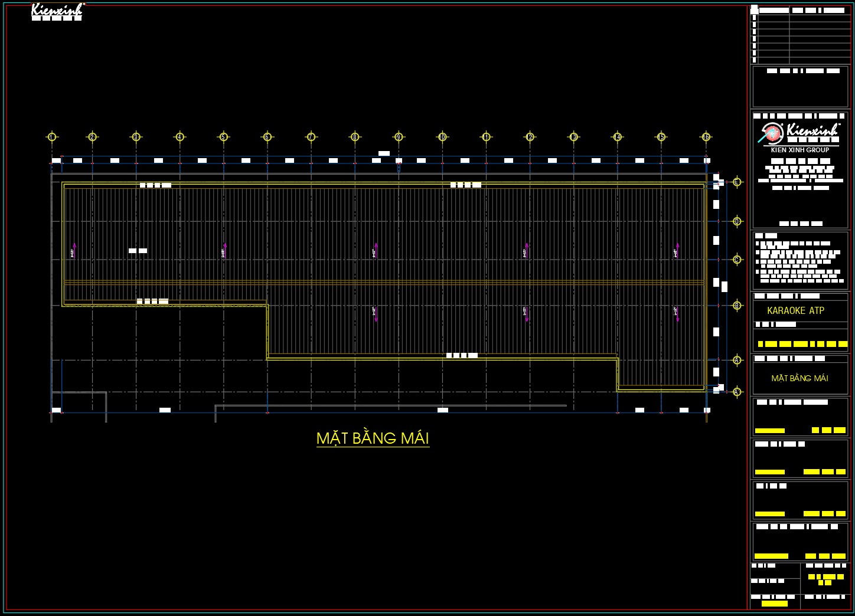Click grid axis bubble 1 at the top left
This screenshot has height=616, width=855.
pos(52,137)
